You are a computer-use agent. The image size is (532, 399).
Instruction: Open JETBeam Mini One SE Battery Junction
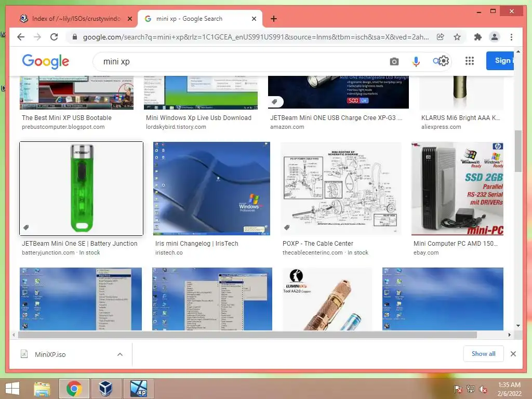(79, 243)
